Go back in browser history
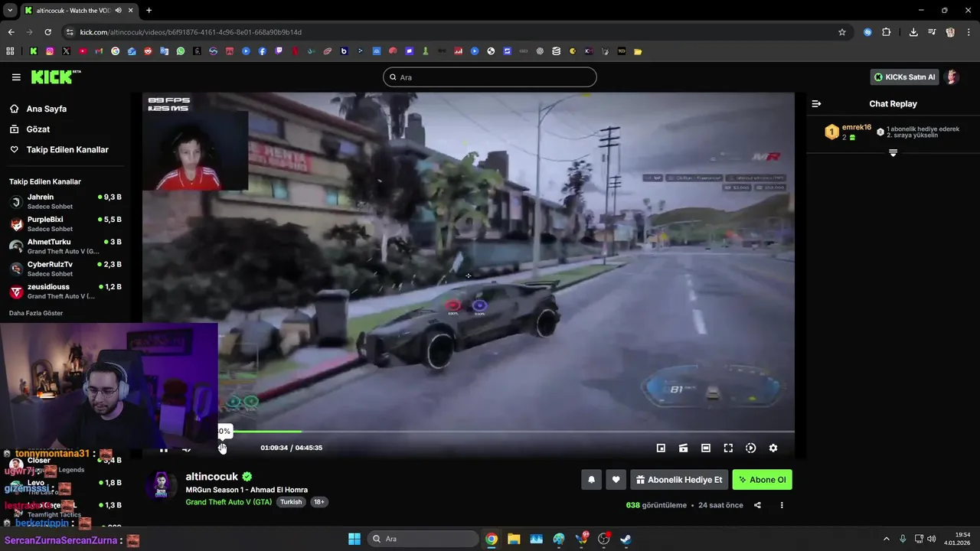The height and width of the screenshot is (551, 980). (x=11, y=32)
